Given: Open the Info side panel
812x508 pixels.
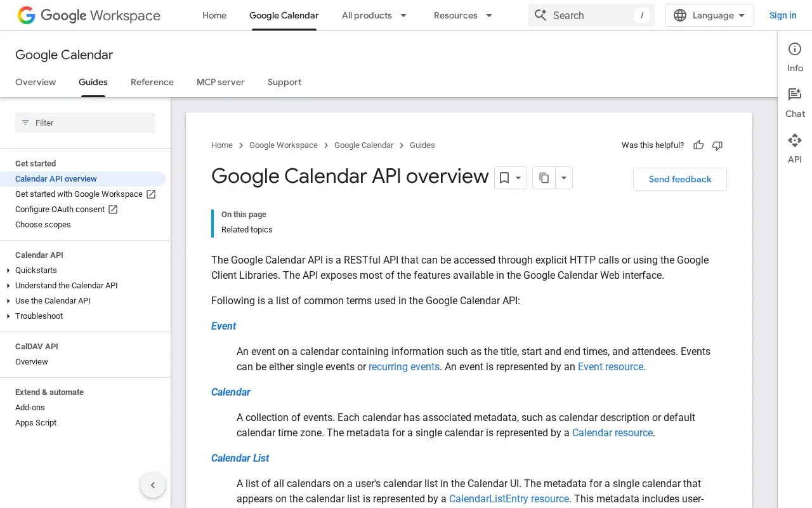Looking at the screenshot, I should [x=795, y=57].
